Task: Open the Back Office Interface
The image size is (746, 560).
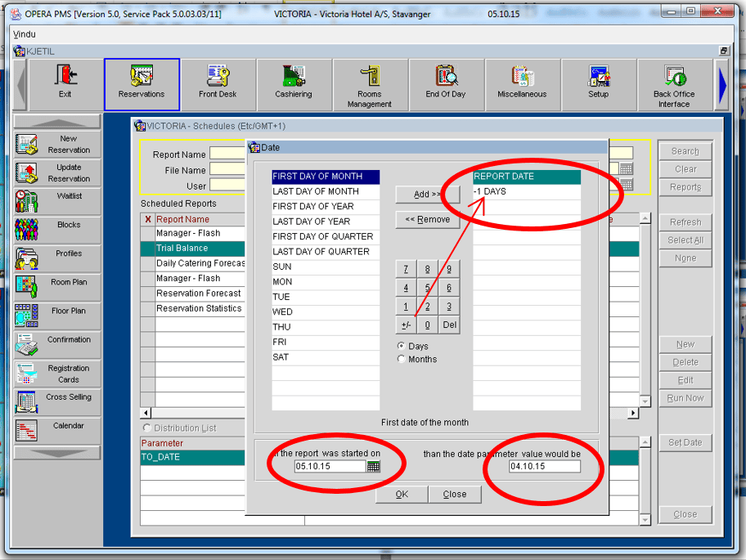Action: [674, 84]
